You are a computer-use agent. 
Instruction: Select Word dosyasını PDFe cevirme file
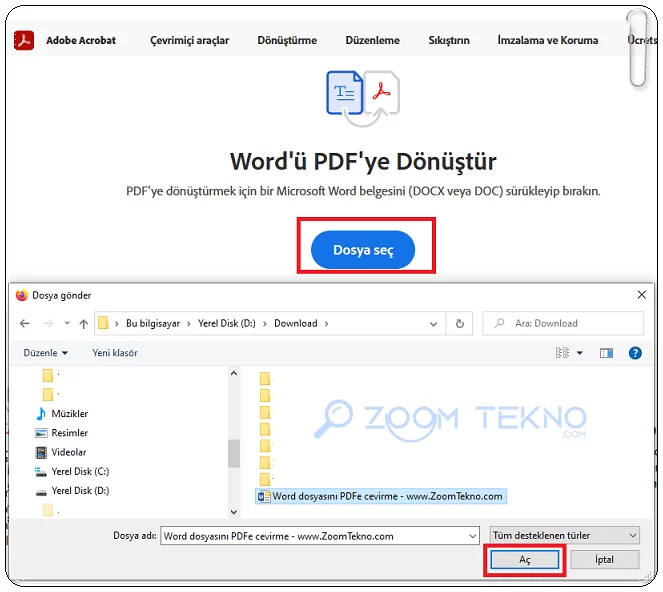point(381,496)
